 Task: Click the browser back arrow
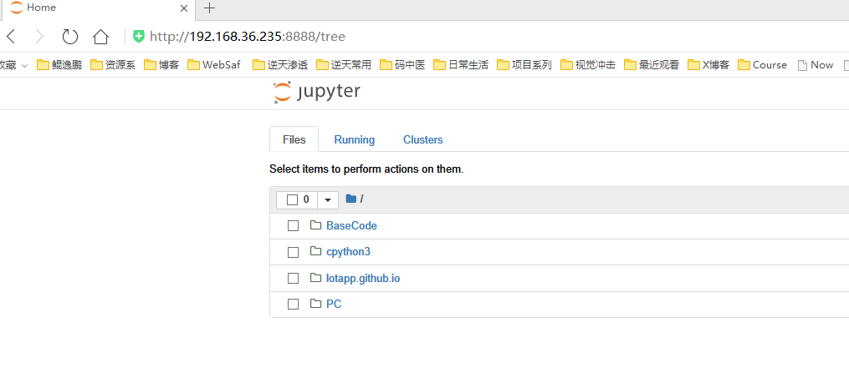(11, 37)
